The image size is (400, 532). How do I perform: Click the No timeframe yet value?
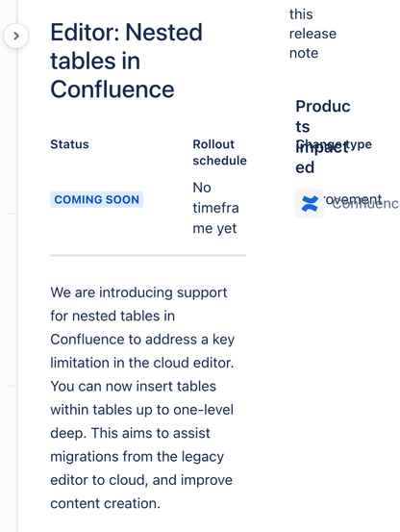[216, 208]
